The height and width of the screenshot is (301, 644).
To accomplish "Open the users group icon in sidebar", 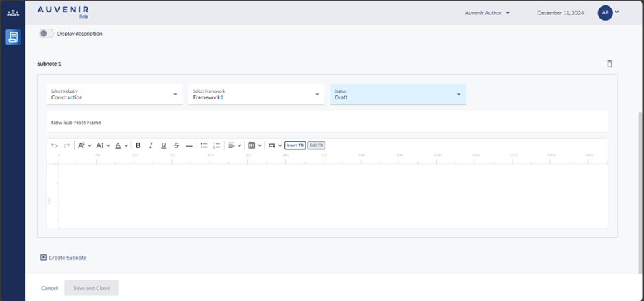I will (13, 13).
